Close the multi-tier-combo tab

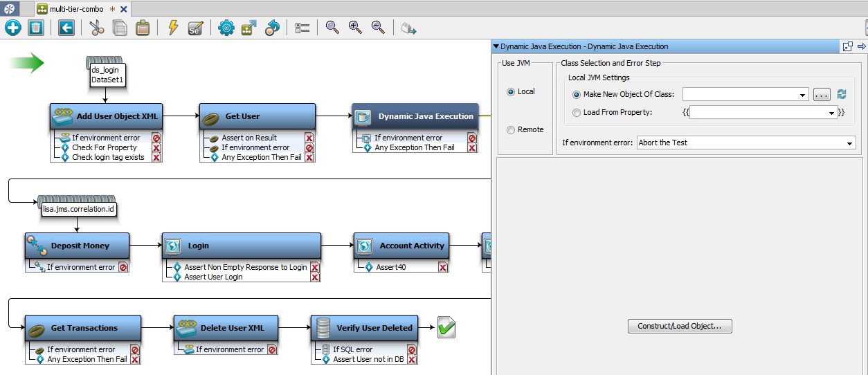coord(124,9)
